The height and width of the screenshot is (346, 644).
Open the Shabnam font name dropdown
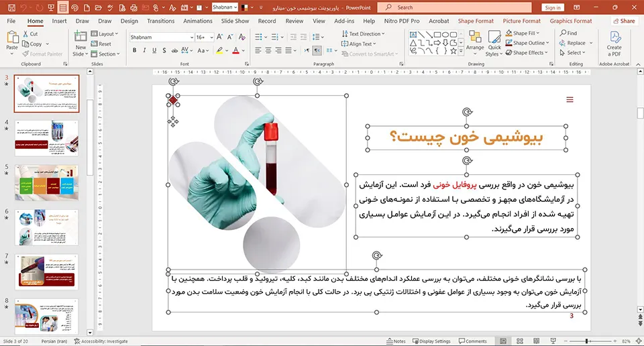pos(192,38)
